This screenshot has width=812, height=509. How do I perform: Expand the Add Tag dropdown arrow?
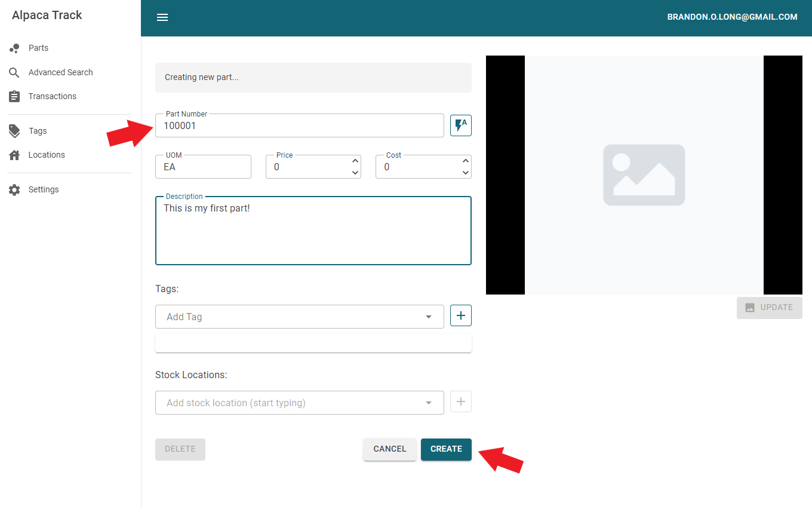(428, 317)
